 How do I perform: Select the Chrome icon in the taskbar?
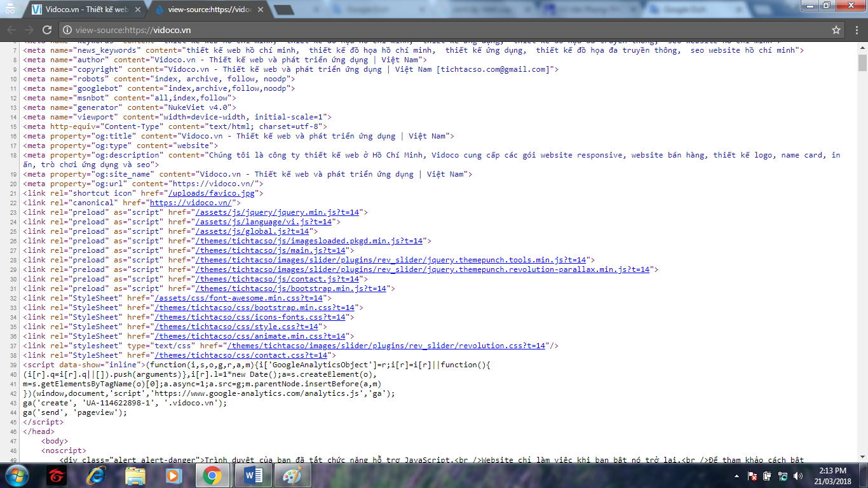[212, 475]
